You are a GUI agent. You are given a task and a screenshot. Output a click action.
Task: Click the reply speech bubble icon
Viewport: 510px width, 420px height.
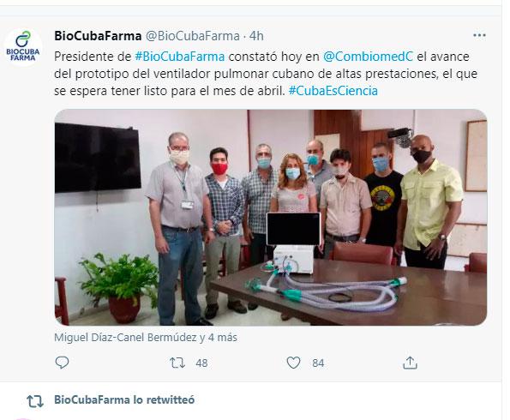tap(62, 363)
